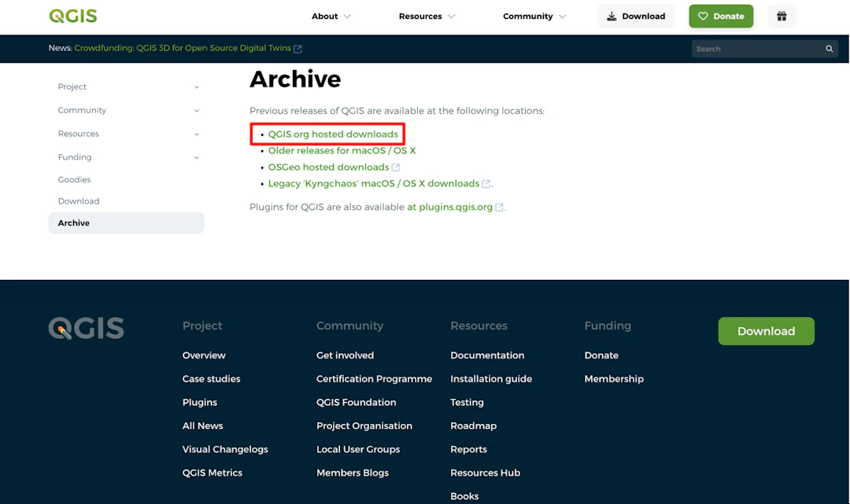Open Overview in footer Project column
The image size is (850, 504).
pos(204,355)
